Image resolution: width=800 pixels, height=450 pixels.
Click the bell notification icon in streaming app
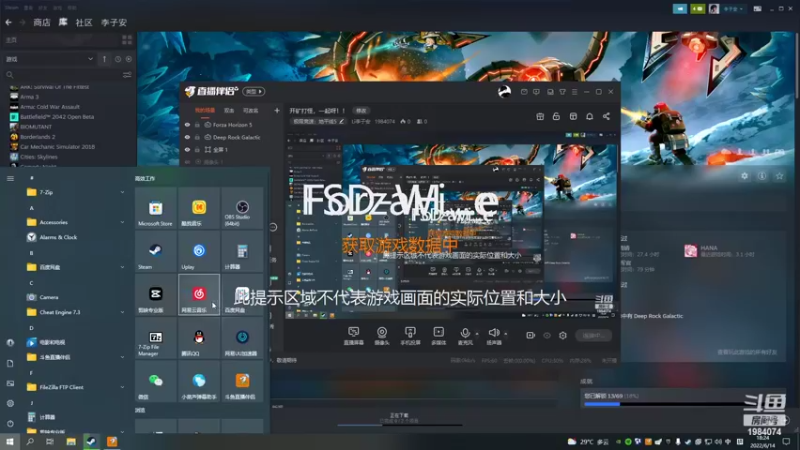tap(589, 116)
